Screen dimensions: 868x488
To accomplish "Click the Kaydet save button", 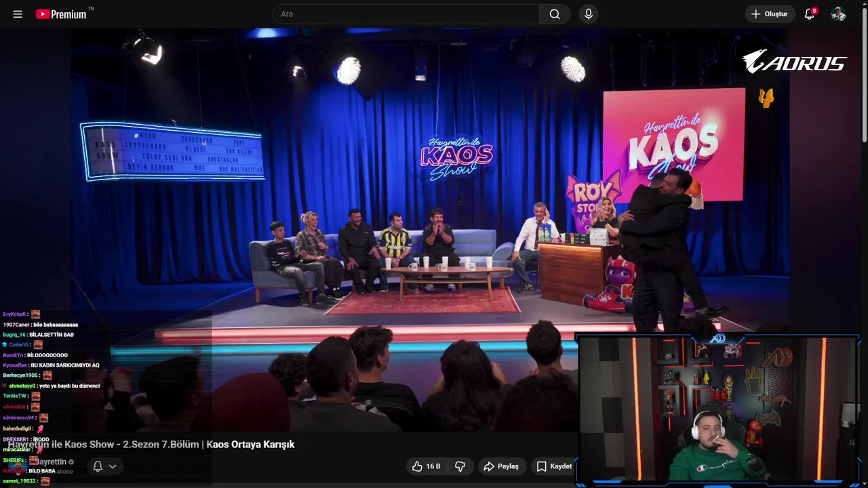I will click(x=555, y=466).
